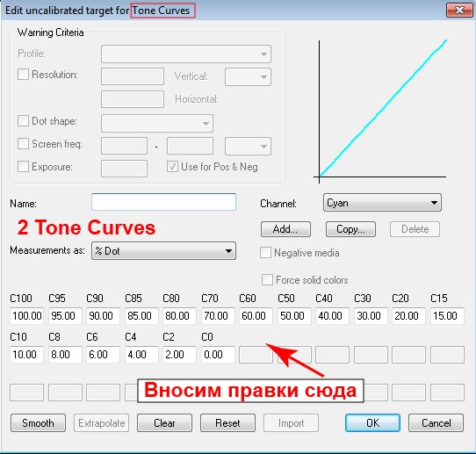This screenshot has height=454, width=476.
Task: Confirm with the OK button
Action: pos(372,422)
